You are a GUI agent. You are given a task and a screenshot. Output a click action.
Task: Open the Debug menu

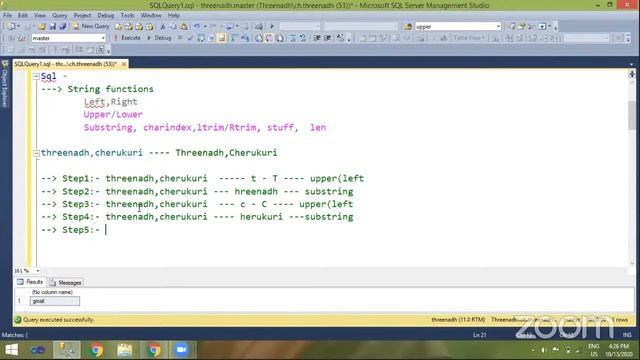tap(105, 16)
